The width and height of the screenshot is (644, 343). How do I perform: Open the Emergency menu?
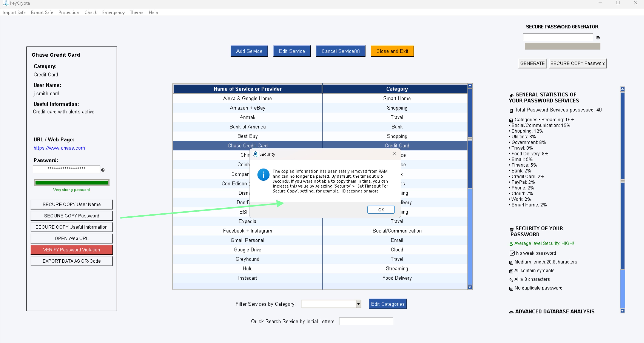coord(113,12)
